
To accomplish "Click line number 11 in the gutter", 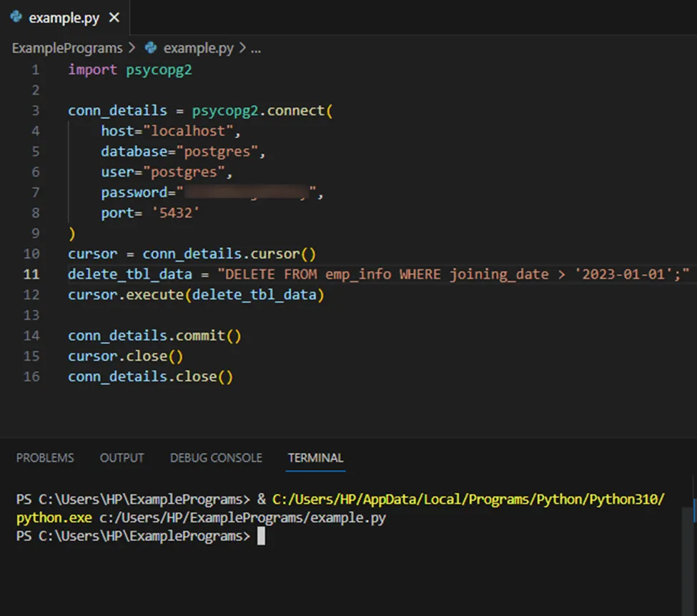I will pyautogui.click(x=32, y=274).
